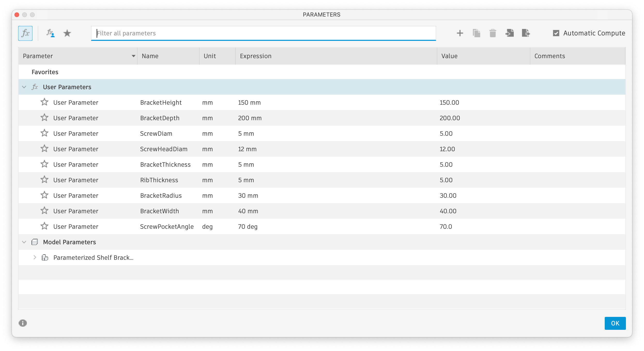Viewport: 644px width, 351px height.
Task: Click the import parameters icon
Action: (509, 33)
